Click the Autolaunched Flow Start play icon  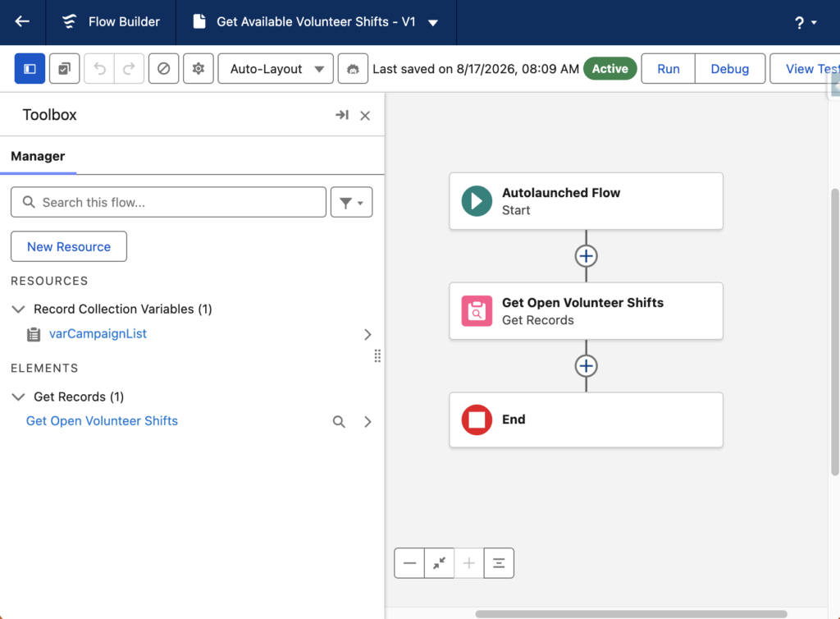[477, 201]
